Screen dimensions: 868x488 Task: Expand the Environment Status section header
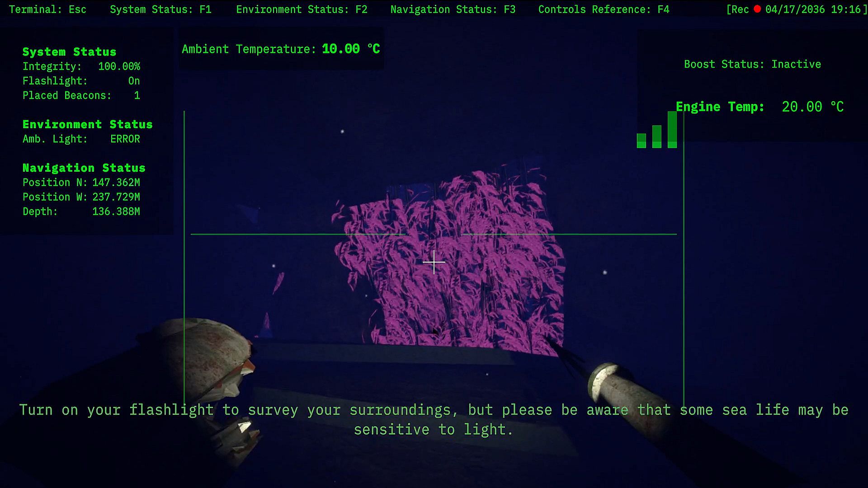87,124
